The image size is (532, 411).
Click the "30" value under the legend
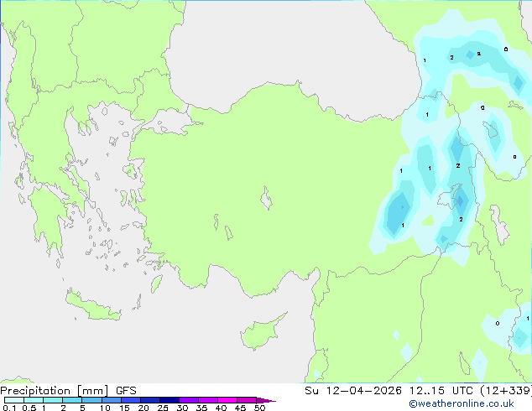182,408
